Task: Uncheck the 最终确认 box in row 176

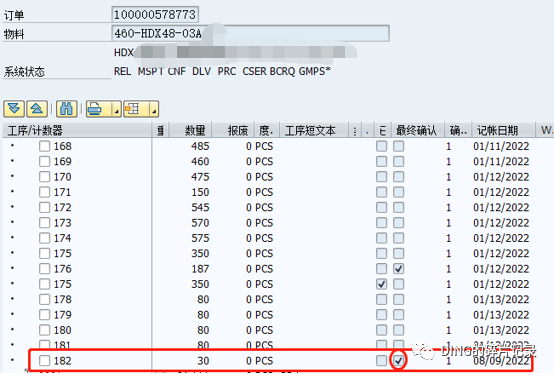Action: click(x=399, y=269)
